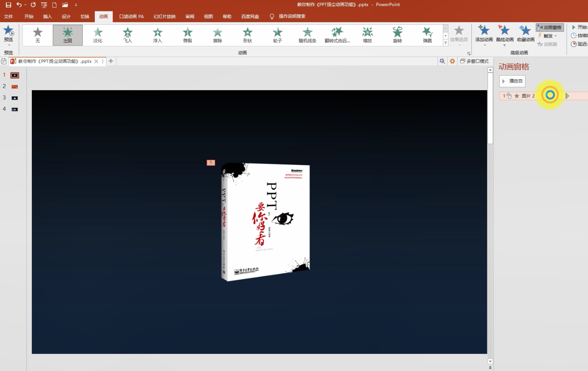Open the undo history dropdown arrow
588x371 pixels.
(x=26, y=5)
